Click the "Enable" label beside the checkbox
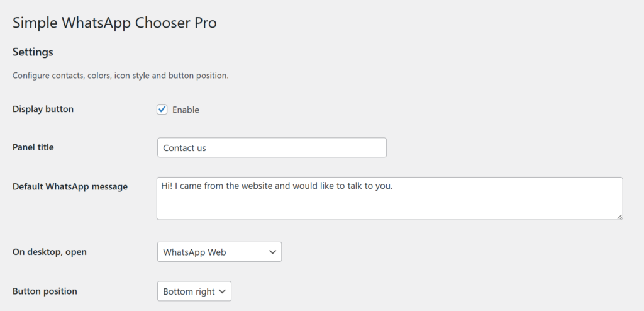The image size is (644, 311). [186, 110]
